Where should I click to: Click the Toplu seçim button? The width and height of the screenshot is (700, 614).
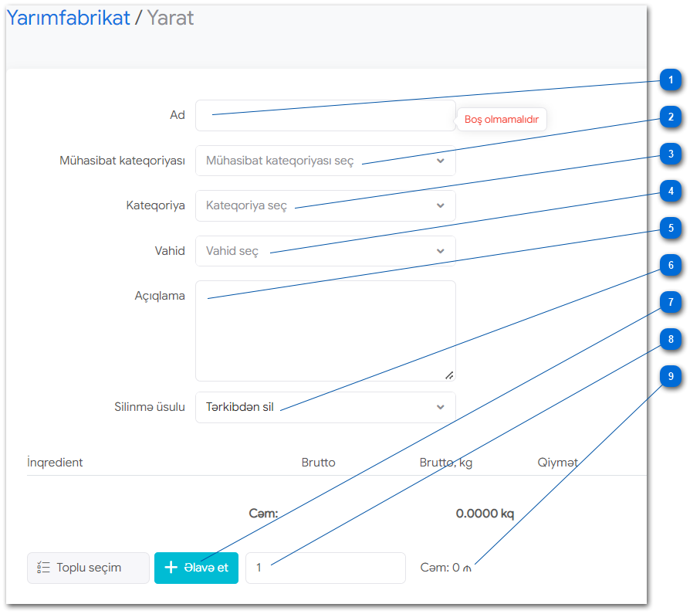tap(88, 568)
